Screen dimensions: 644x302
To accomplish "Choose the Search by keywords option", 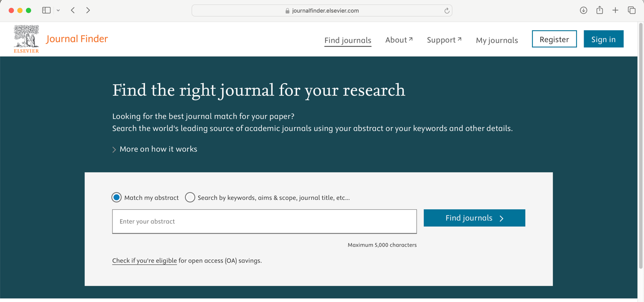I will (x=190, y=197).
